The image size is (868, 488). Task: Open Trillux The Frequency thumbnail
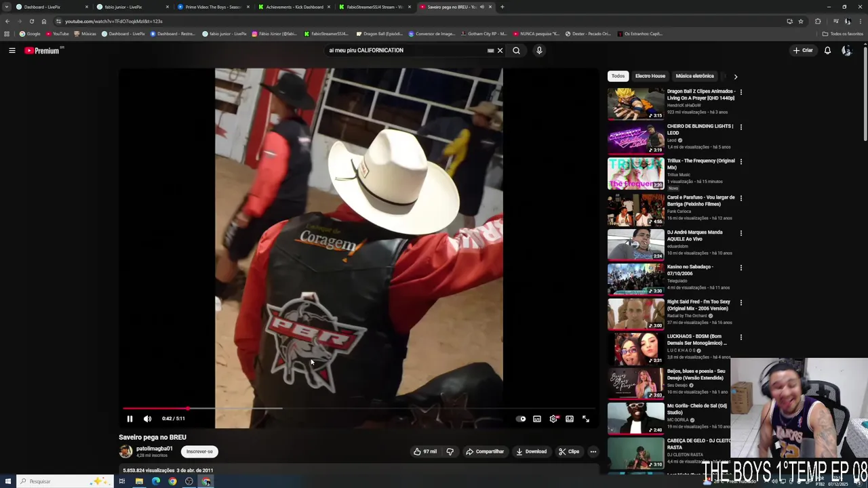click(x=636, y=173)
